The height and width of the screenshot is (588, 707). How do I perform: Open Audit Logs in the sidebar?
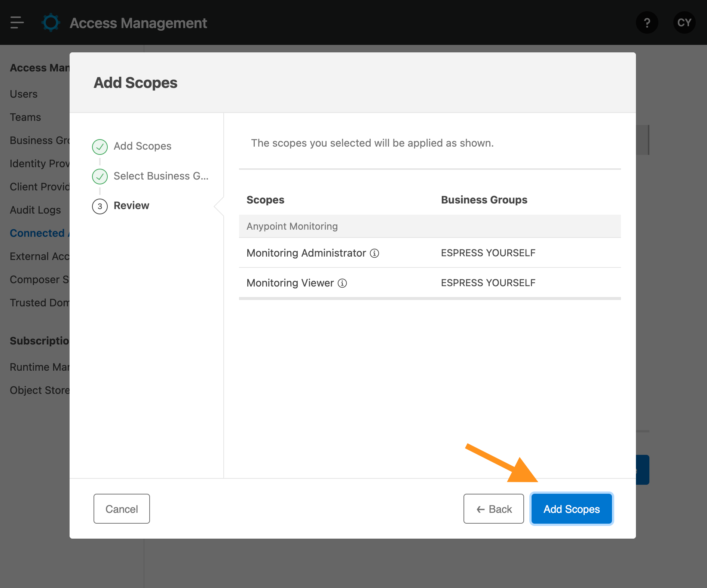pos(35,210)
